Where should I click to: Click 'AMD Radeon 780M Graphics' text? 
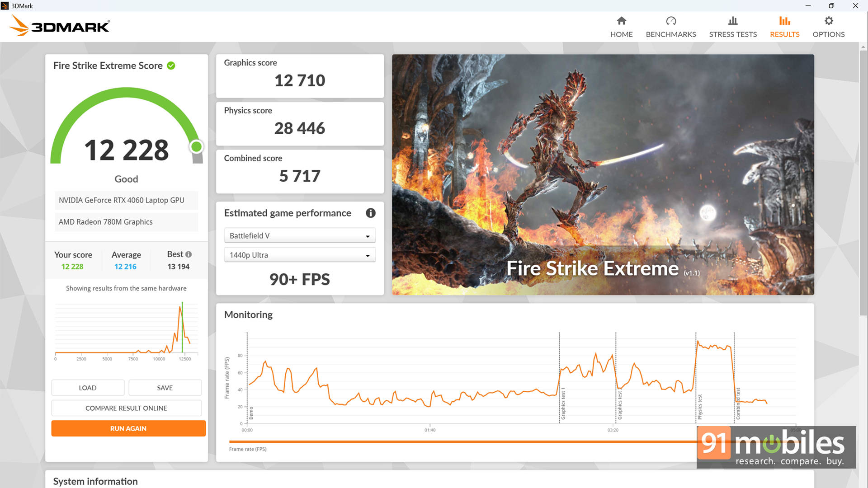[105, 222]
